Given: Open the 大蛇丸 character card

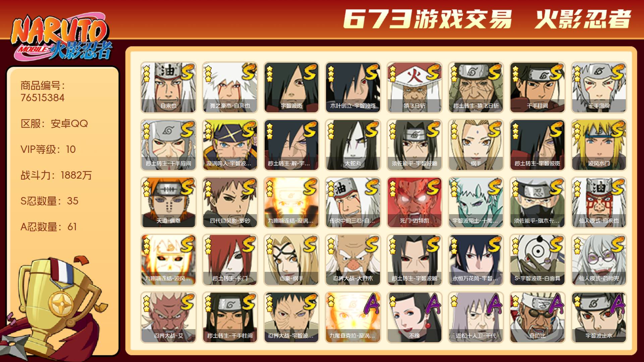Looking at the screenshot, I should coord(353,145).
